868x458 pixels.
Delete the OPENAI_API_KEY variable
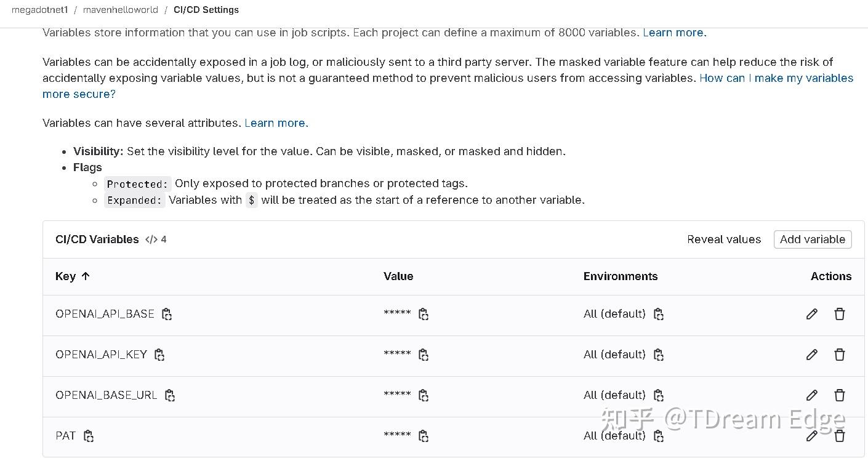840,355
